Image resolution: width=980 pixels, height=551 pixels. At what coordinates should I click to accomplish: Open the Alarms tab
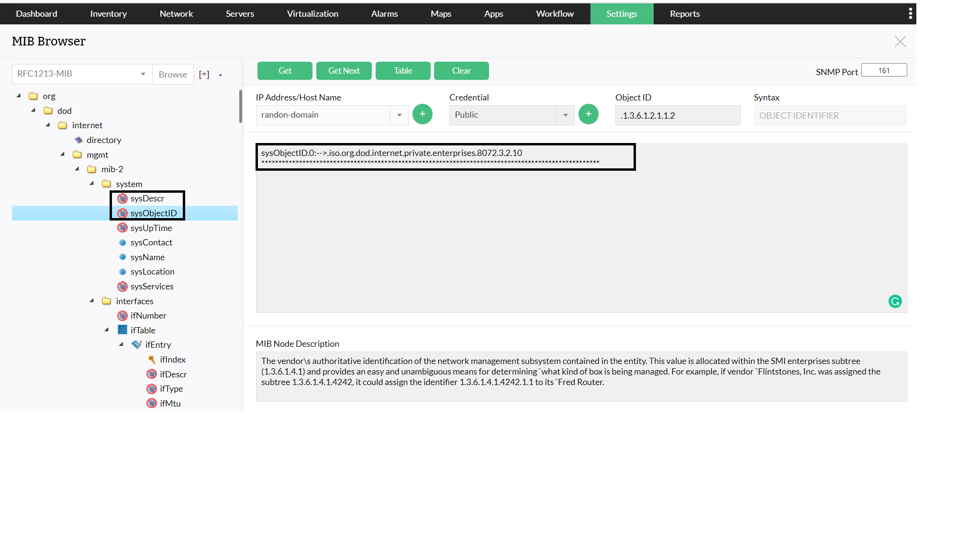pyautogui.click(x=384, y=14)
